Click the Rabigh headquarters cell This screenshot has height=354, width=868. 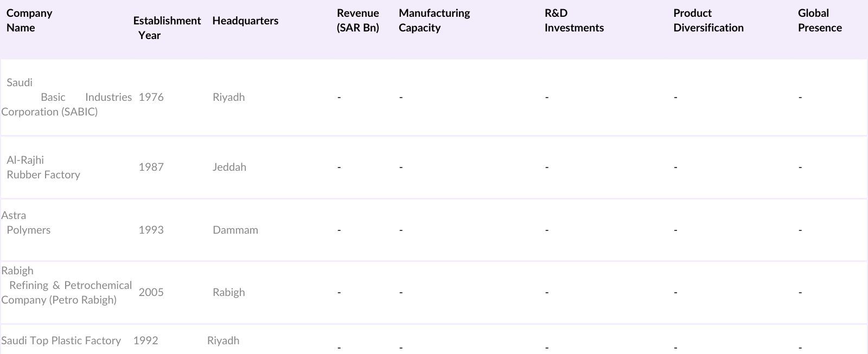coord(228,292)
